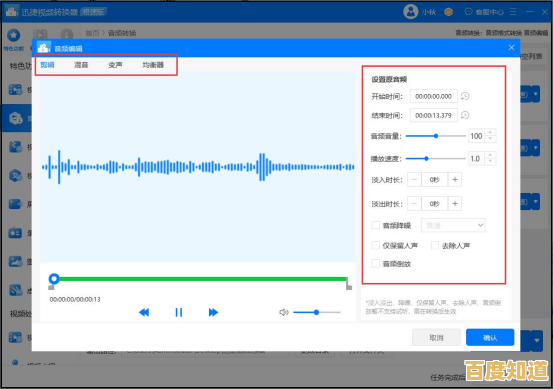This screenshot has width=553, height=389.
Task: Open the user avatar profile in the title bar
Action: coord(411,12)
